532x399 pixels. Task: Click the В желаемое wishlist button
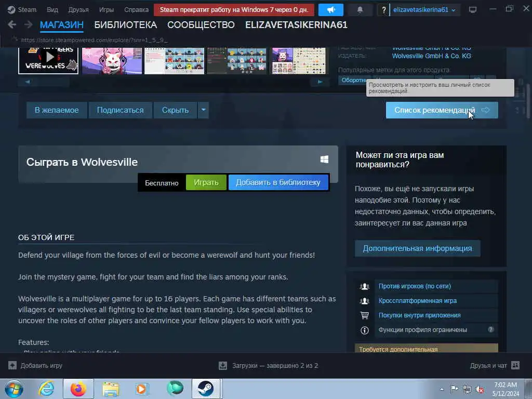pyautogui.click(x=57, y=110)
